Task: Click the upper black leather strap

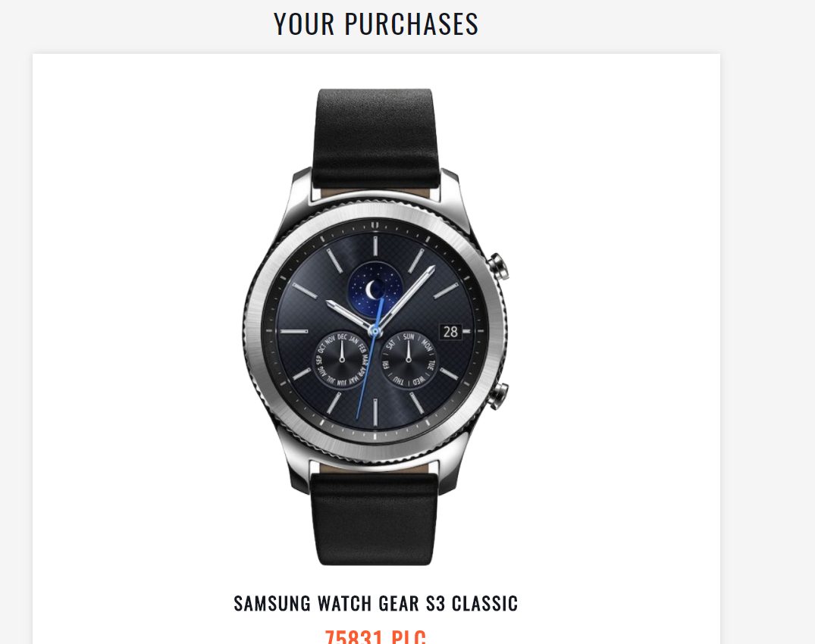Action: click(375, 138)
